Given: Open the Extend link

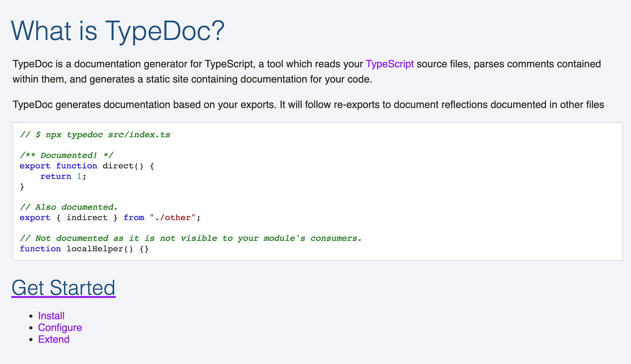Looking at the screenshot, I should tap(54, 339).
